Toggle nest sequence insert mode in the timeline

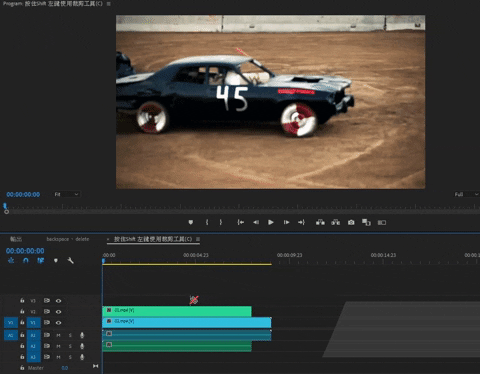point(11,260)
